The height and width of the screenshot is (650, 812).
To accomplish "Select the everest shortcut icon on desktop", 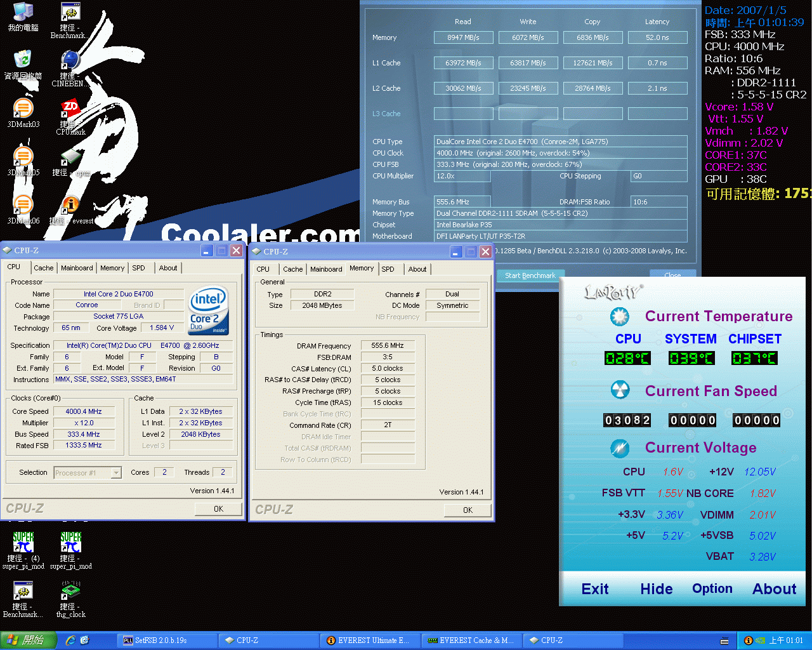I will point(70,210).
